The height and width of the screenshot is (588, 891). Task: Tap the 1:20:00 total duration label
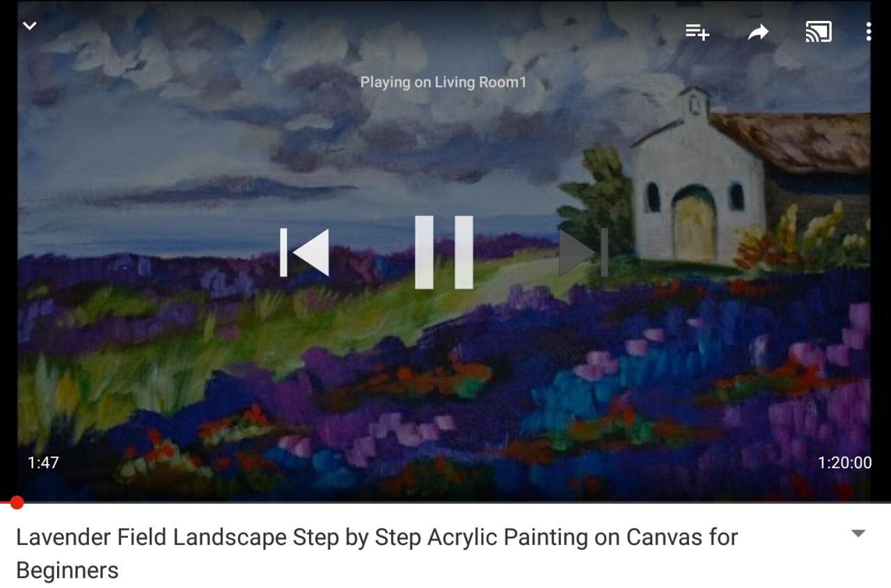844,463
